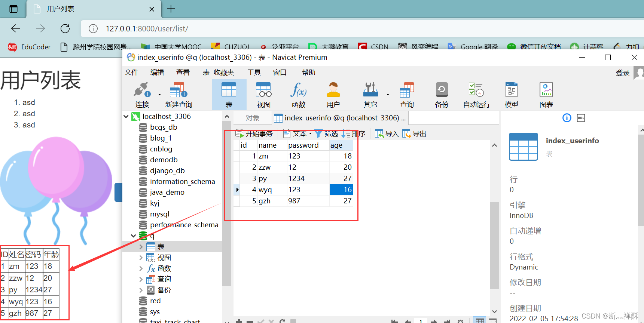Click the user avatar icon beside 登录
Viewport: 644px width, 323px height.
tap(638, 73)
